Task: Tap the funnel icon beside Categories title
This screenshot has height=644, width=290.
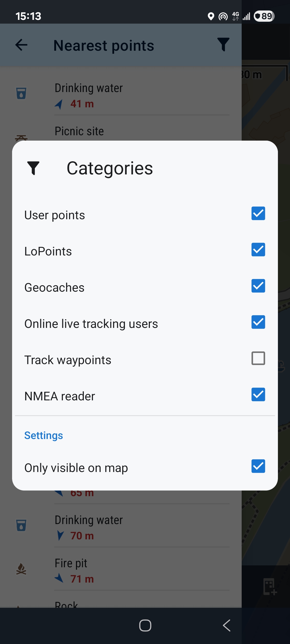Action: 33,168
